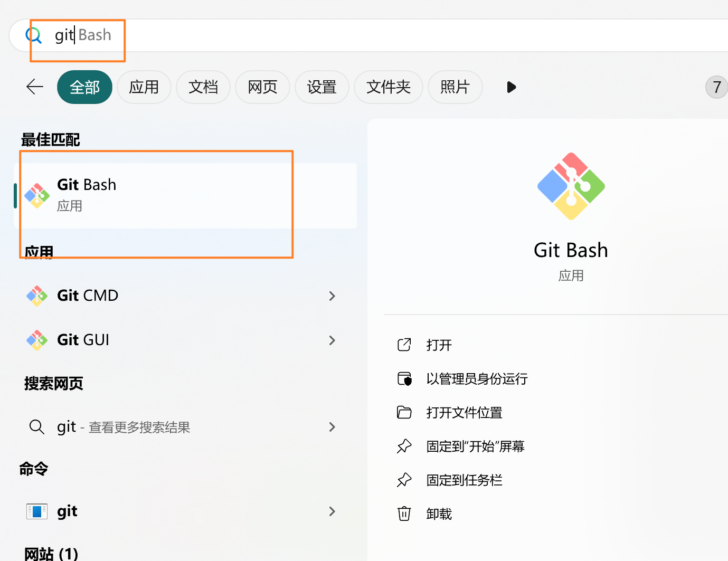Open the Git Bash best match result
The height and width of the screenshot is (561, 728).
point(185,196)
